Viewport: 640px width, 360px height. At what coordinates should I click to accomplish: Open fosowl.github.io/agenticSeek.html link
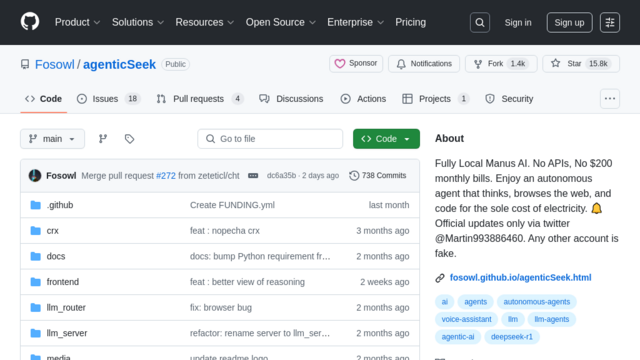point(520,278)
